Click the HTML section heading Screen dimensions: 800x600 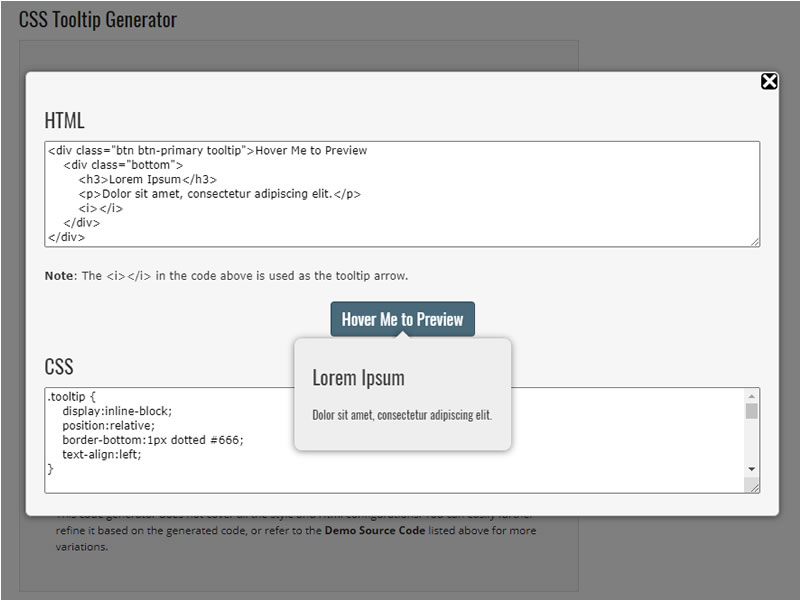point(64,120)
